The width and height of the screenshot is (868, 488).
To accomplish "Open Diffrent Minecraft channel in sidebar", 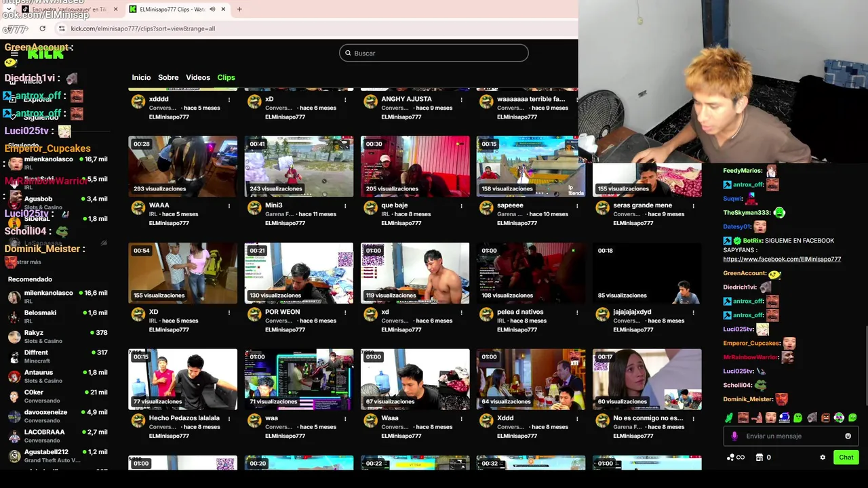I will click(x=58, y=356).
